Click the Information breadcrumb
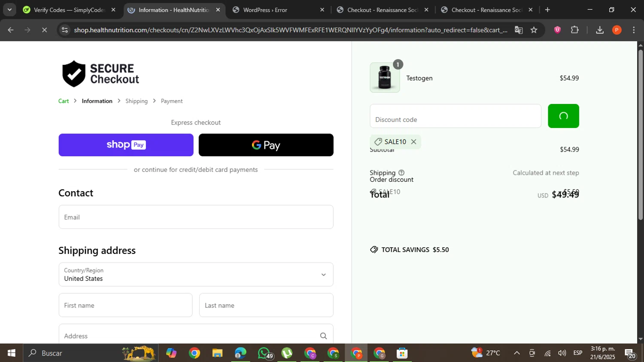Image resolution: width=644 pixels, height=362 pixels. point(97,101)
